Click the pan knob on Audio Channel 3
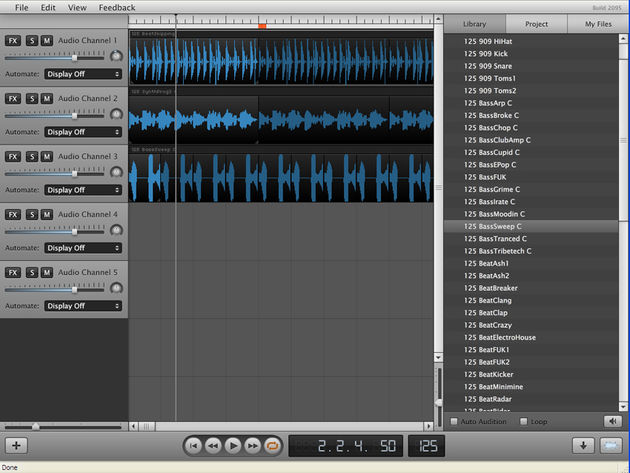Screen dimensions: 630x473 [x=116, y=172]
